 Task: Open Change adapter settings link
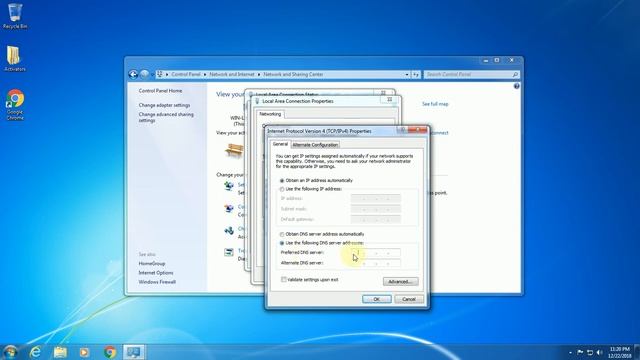[x=164, y=105]
